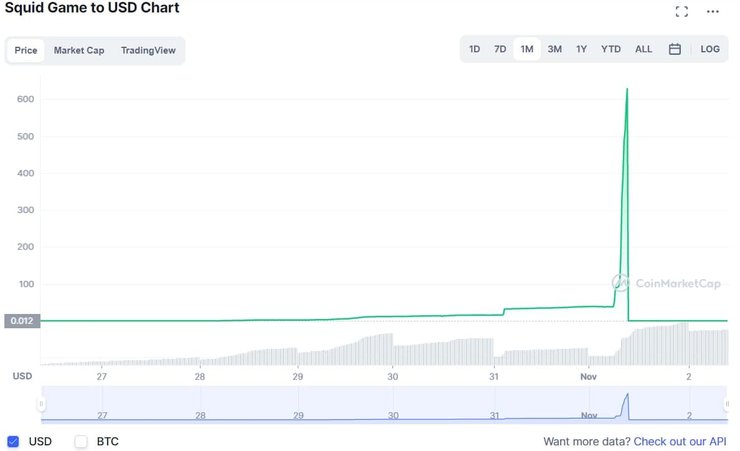Enable the BTC currency checkbox
Viewport: 740px width, 451px height.
pos(81,441)
